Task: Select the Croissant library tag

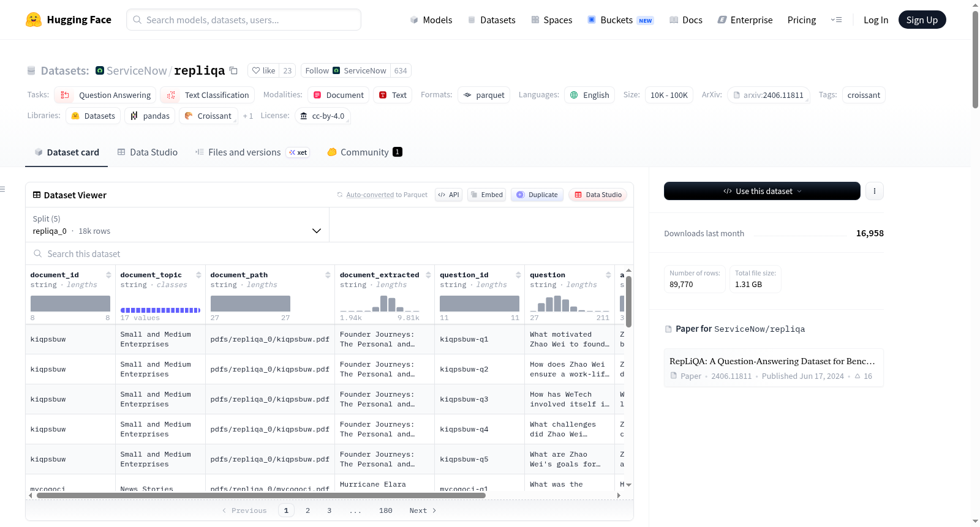Action: point(208,116)
